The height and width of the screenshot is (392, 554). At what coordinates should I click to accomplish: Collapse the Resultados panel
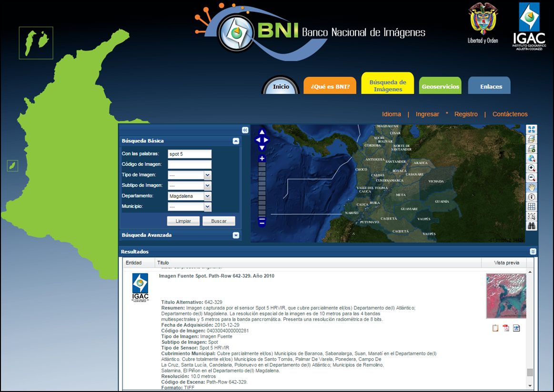pyautogui.click(x=533, y=251)
